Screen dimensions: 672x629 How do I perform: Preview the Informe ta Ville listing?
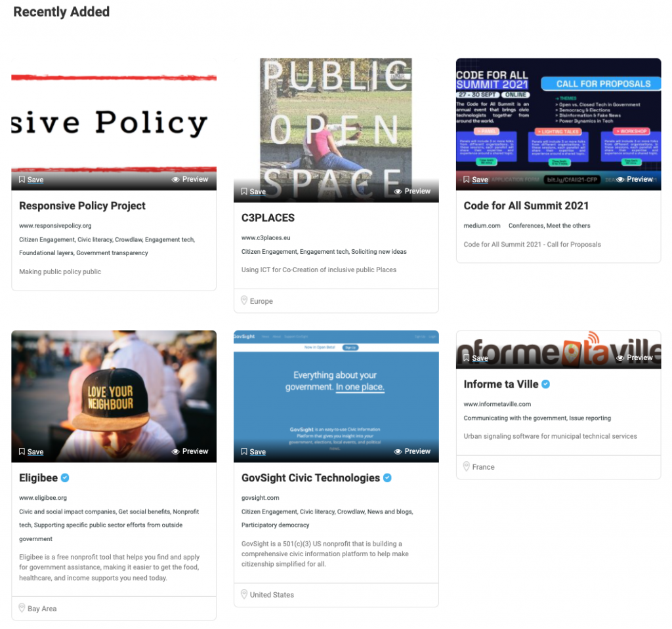(635, 357)
